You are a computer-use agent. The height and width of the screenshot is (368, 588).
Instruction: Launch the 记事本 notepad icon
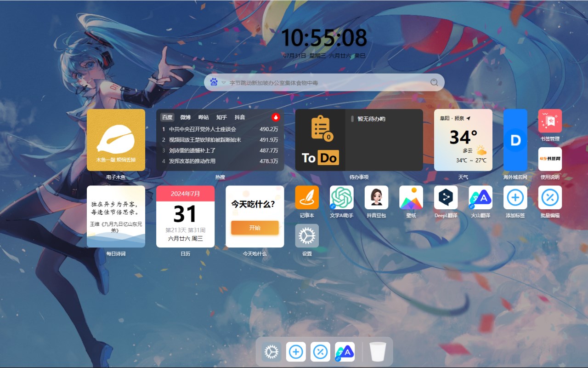(307, 197)
